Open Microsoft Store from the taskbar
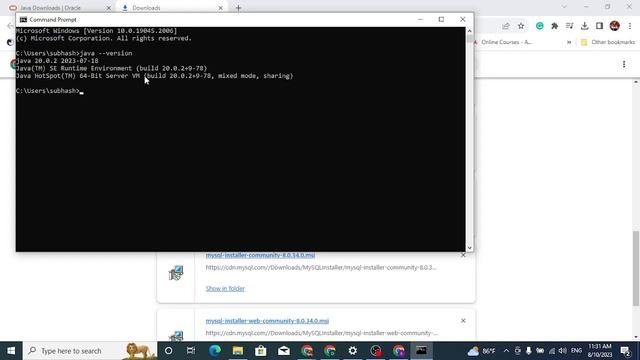 tap(260, 351)
